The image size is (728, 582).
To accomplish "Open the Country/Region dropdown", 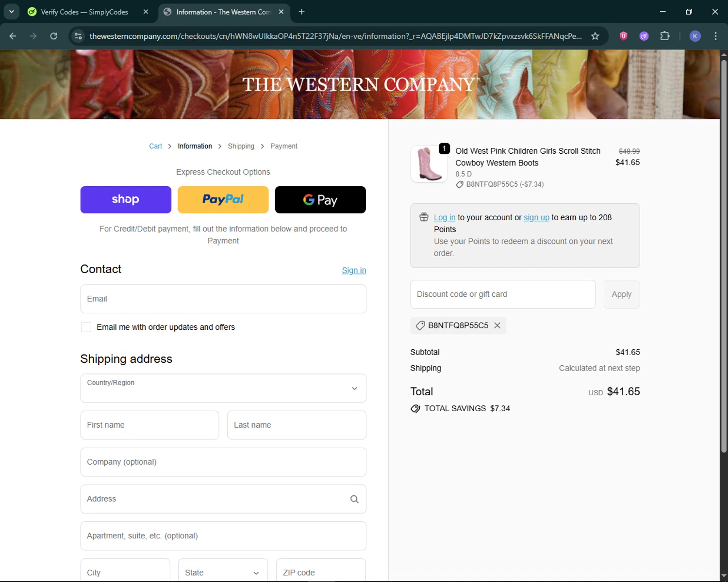I will (223, 388).
